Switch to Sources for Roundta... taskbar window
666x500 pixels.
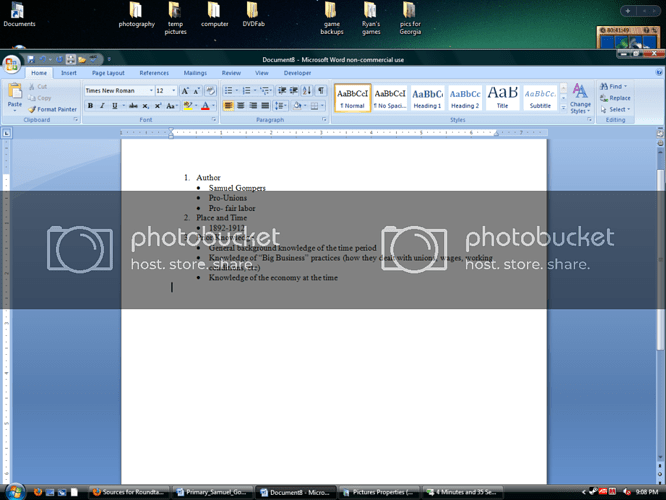[129, 492]
